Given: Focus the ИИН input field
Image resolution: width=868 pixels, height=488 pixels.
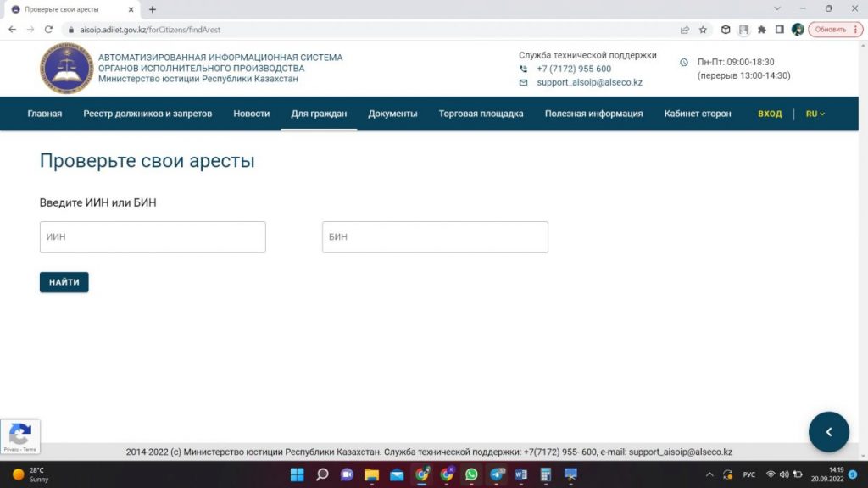Looking at the screenshot, I should coord(153,237).
